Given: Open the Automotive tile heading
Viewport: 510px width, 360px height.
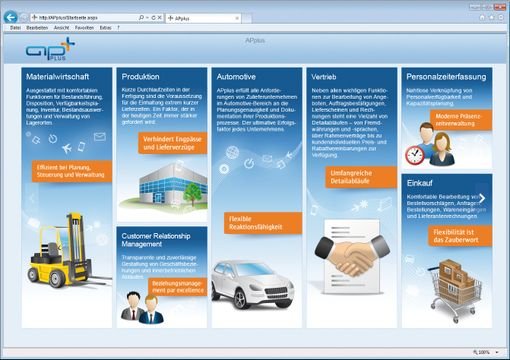Looking at the screenshot, I should pyautogui.click(x=236, y=77).
